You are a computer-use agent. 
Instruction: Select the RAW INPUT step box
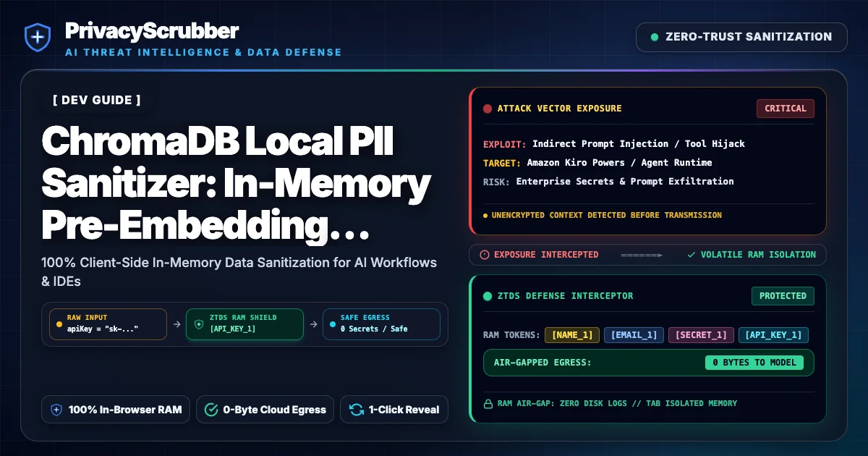point(107,324)
